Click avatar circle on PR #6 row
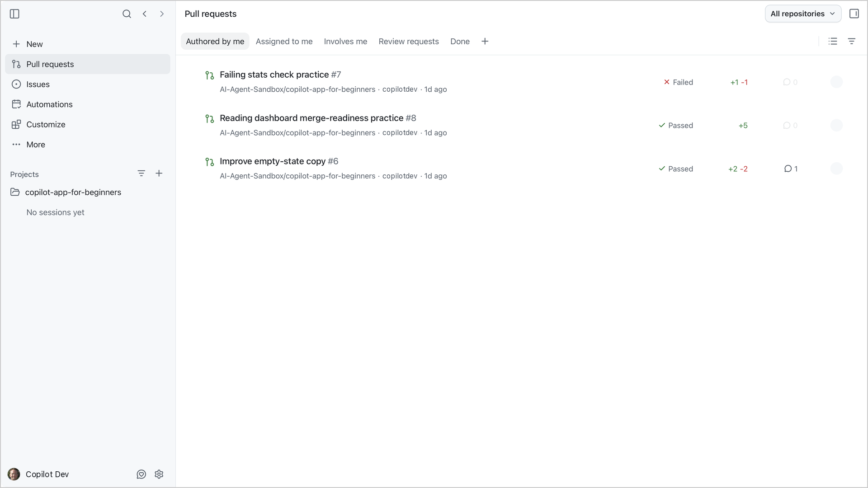 pyautogui.click(x=836, y=169)
